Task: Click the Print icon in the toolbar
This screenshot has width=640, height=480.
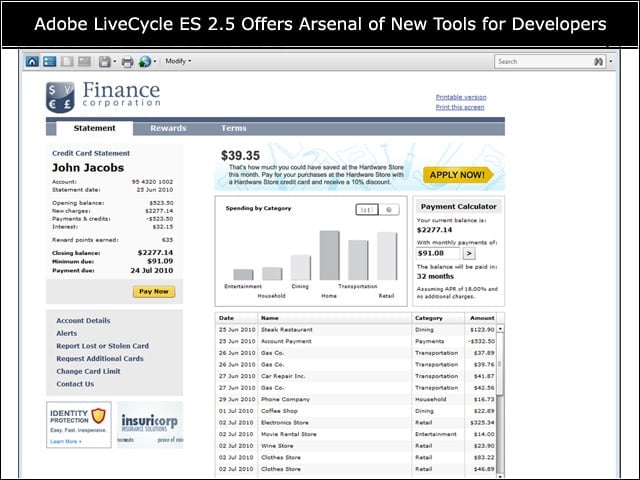Action: (x=127, y=62)
